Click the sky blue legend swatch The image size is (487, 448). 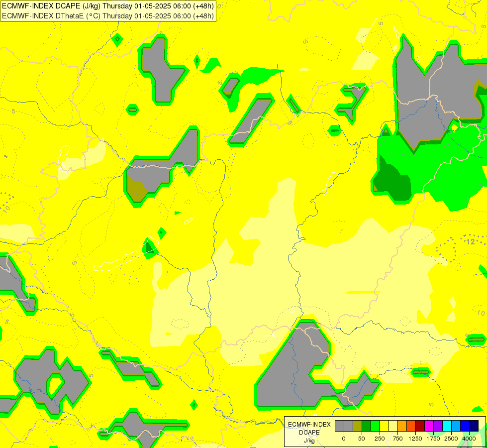tap(456, 426)
